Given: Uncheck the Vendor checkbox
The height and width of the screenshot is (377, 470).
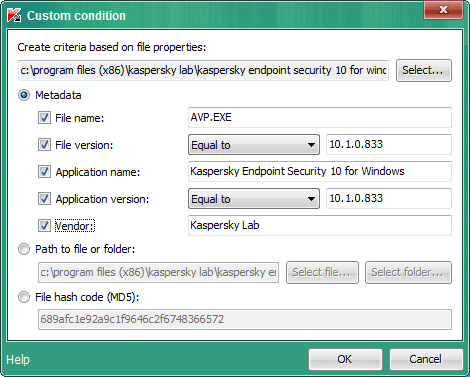Looking at the screenshot, I should (x=44, y=226).
